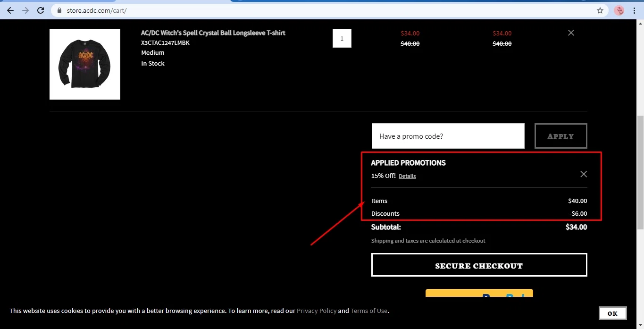Reload the store.acdc.com cart page
Image resolution: width=644 pixels, height=329 pixels.
pyautogui.click(x=41, y=10)
